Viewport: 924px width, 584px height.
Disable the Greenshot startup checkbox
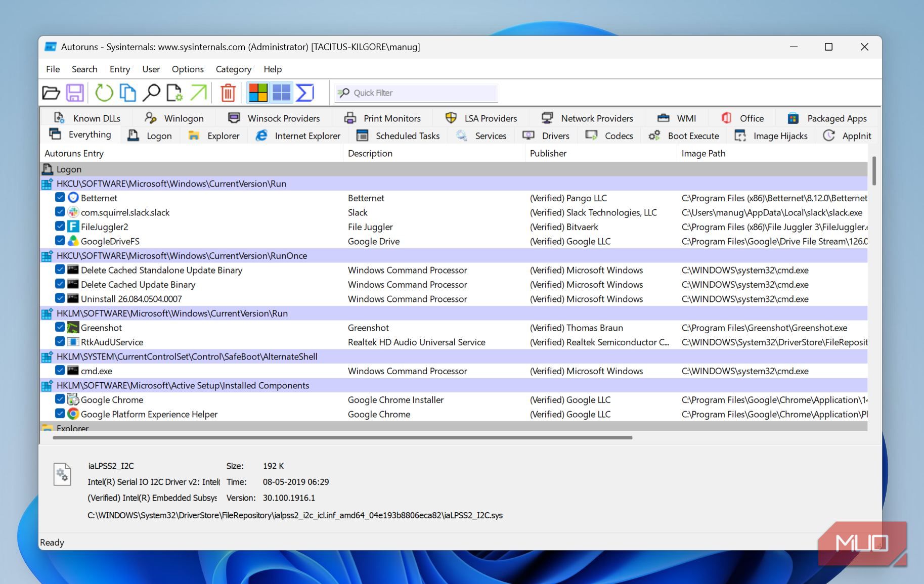pos(60,327)
